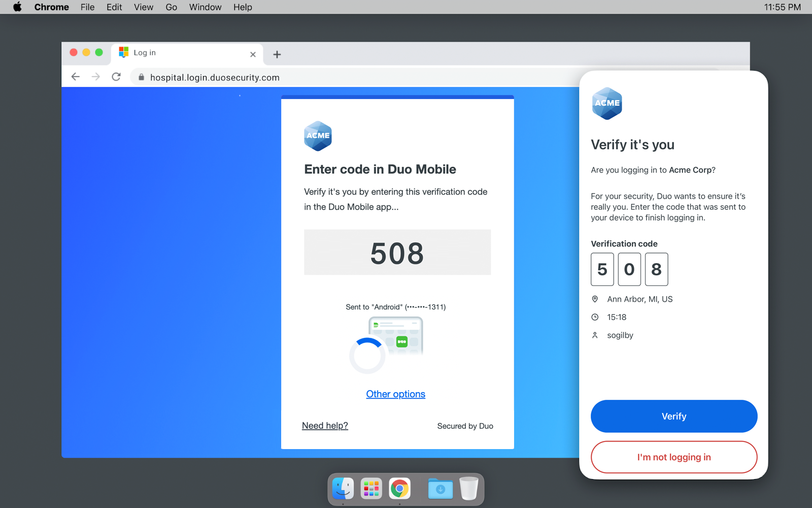Screen dimensions: 812x508
Task: Click the Verify button
Action: coord(673,416)
